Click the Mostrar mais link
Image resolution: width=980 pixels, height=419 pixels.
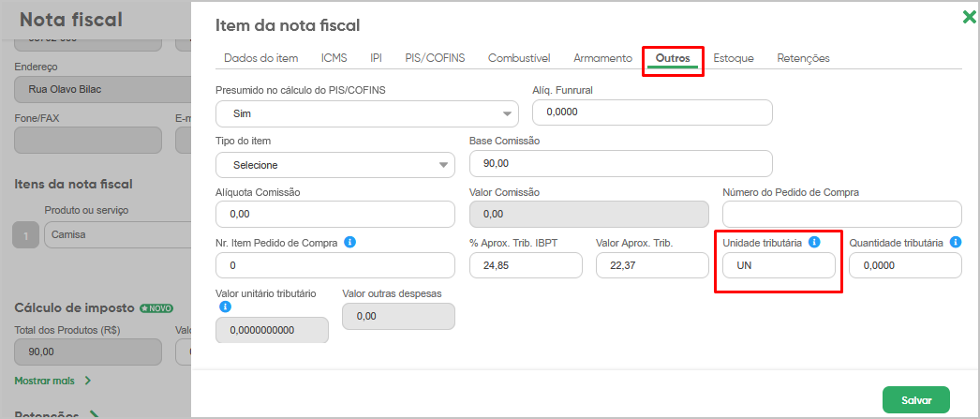point(44,381)
